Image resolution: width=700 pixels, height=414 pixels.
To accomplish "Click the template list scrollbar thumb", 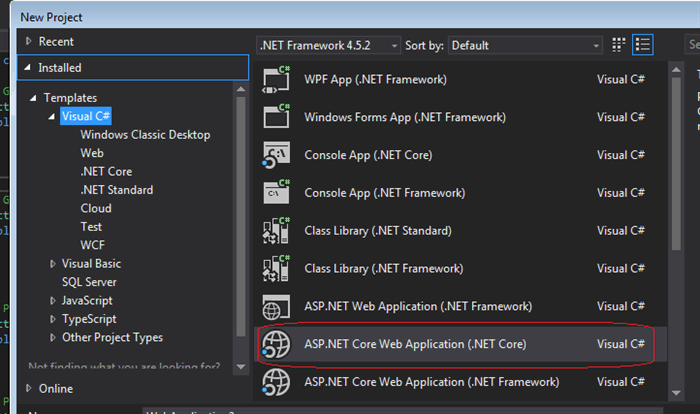I will coord(676,164).
